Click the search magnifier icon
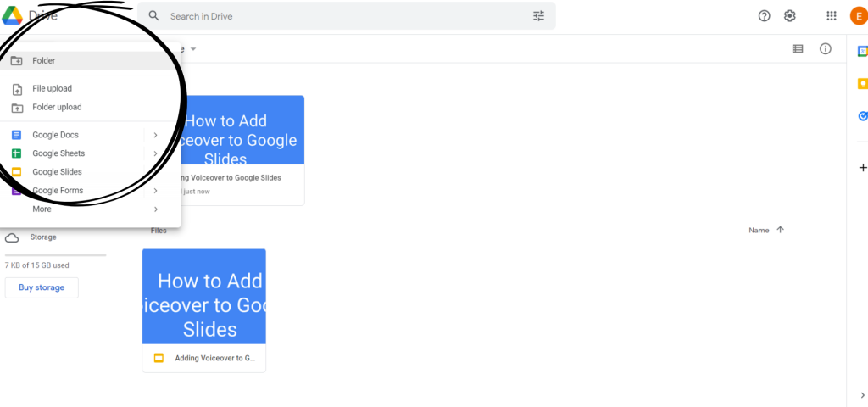The image size is (868, 407). (x=154, y=16)
